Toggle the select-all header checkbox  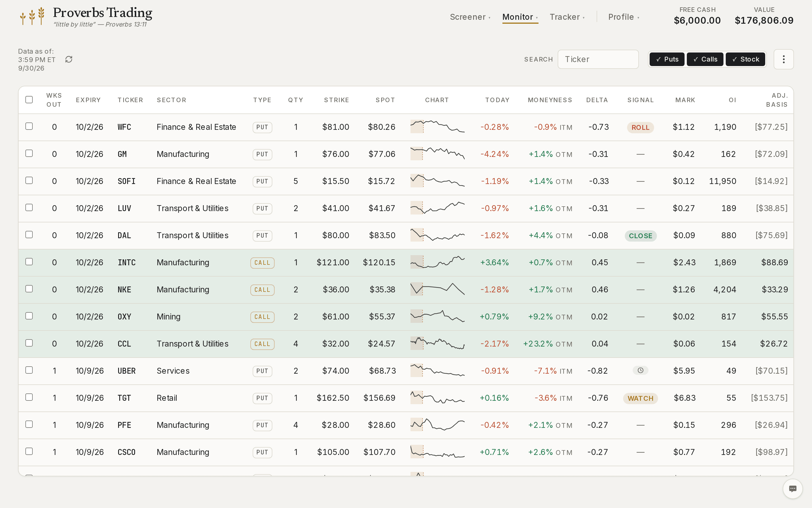[29, 100]
